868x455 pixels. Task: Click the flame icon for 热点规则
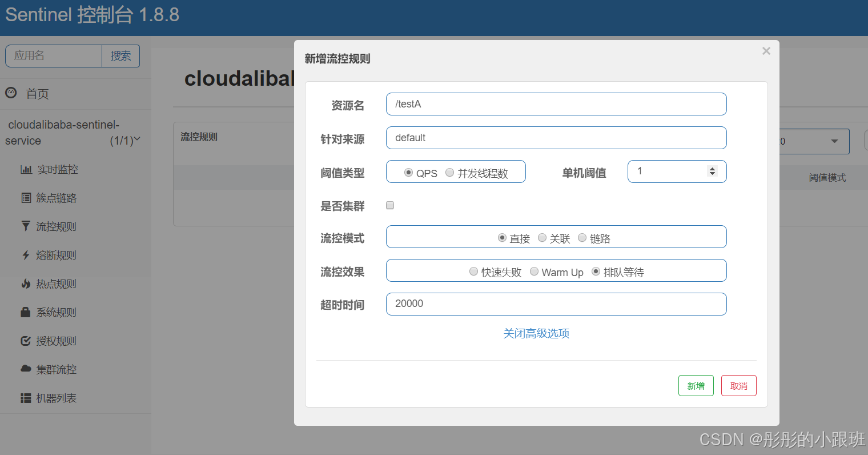[x=26, y=284]
